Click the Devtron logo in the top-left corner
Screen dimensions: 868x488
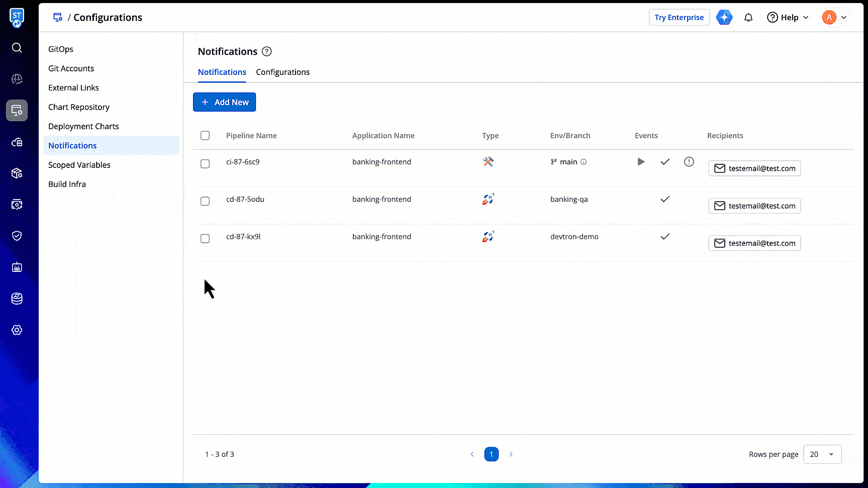click(x=17, y=18)
